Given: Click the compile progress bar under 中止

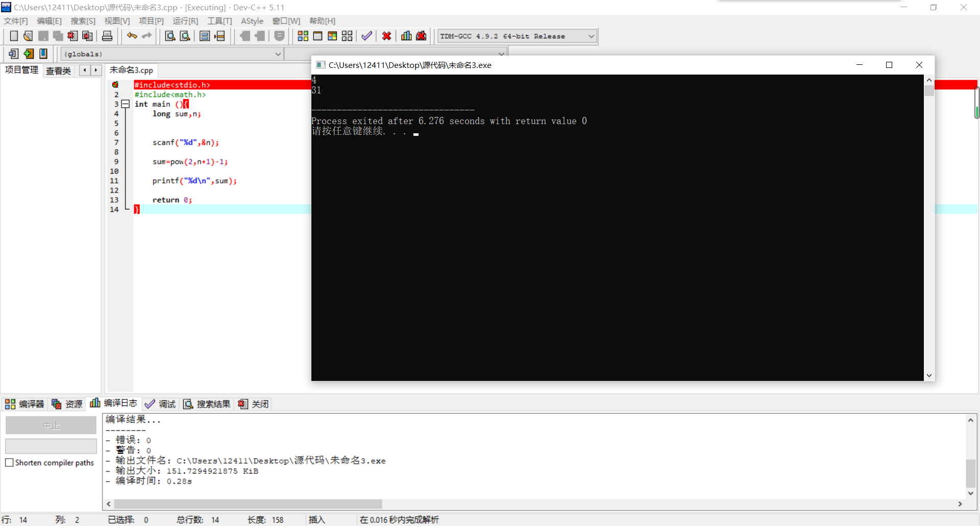Looking at the screenshot, I should pos(51,446).
